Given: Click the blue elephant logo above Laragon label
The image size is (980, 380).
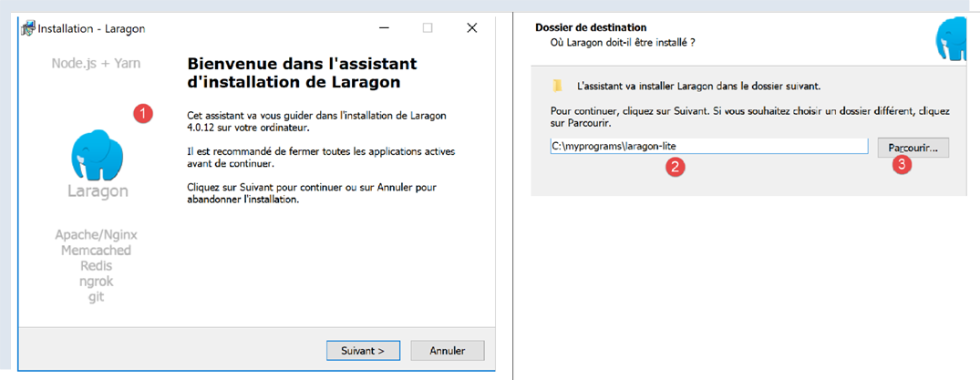Looking at the screenshot, I should click(97, 154).
